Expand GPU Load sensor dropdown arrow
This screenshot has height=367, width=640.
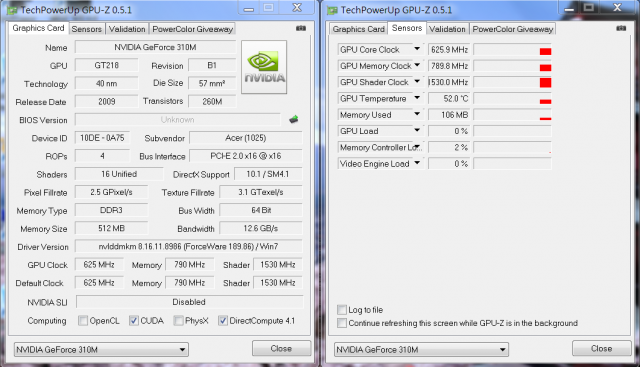[417, 131]
